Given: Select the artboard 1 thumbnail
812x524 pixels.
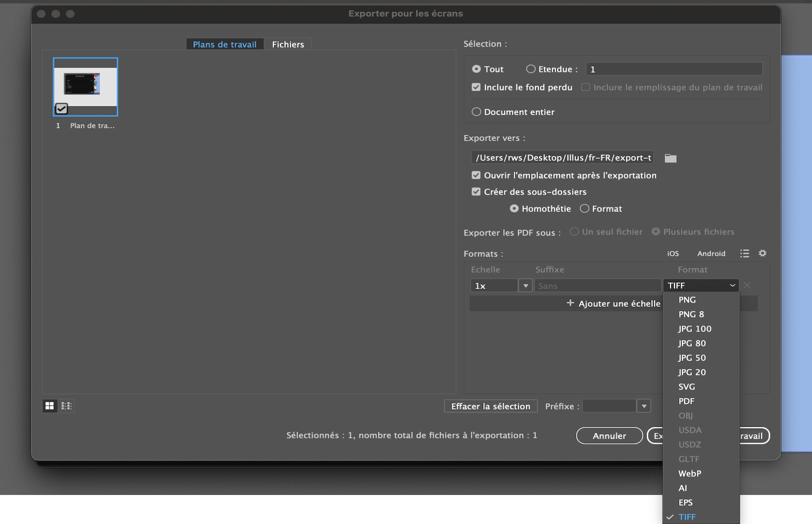Looking at the screenshot, I should point(85,87).
